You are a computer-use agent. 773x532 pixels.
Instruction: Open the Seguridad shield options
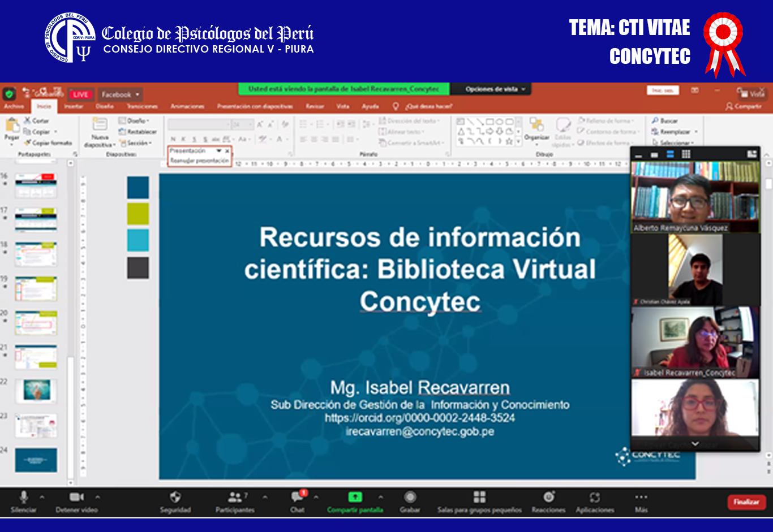pos(175,501)
